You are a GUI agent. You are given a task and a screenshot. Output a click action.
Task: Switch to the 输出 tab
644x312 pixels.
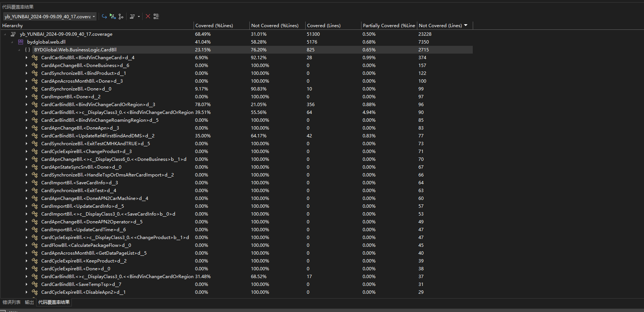tap(29, 302)
